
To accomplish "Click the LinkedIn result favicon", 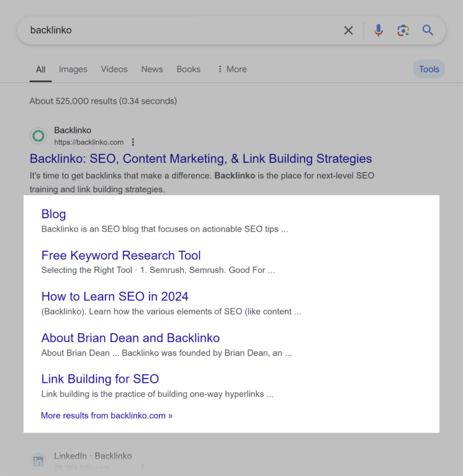I will pos(39,462).
